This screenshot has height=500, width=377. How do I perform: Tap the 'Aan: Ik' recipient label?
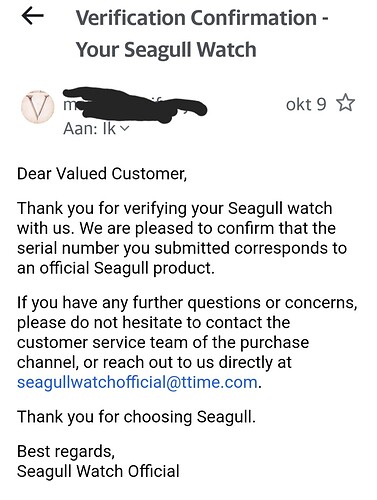(89, 128)
